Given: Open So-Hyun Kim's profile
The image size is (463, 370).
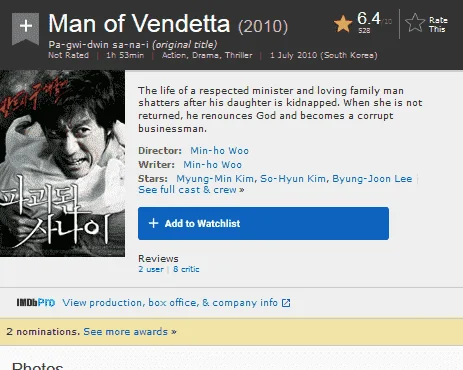Looking at the screenshot, I should pos(293,179).
